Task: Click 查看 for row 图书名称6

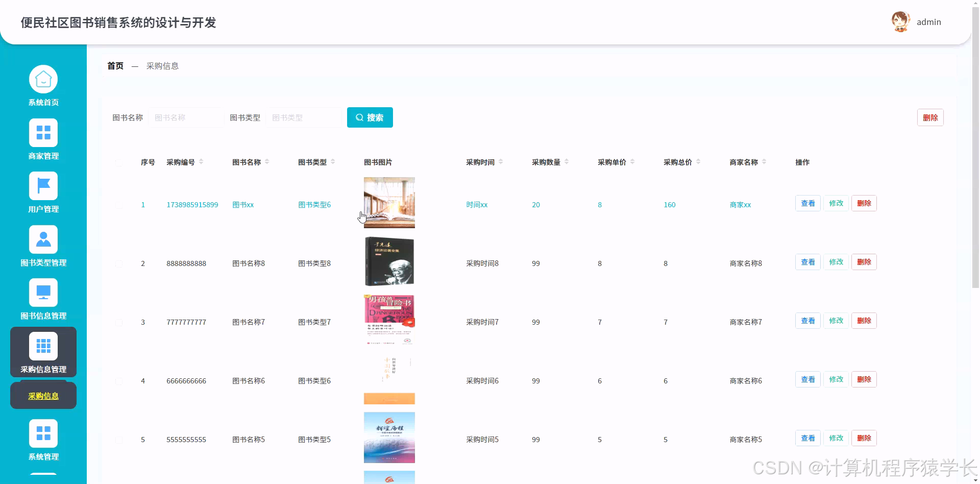Action: [808, 379]
